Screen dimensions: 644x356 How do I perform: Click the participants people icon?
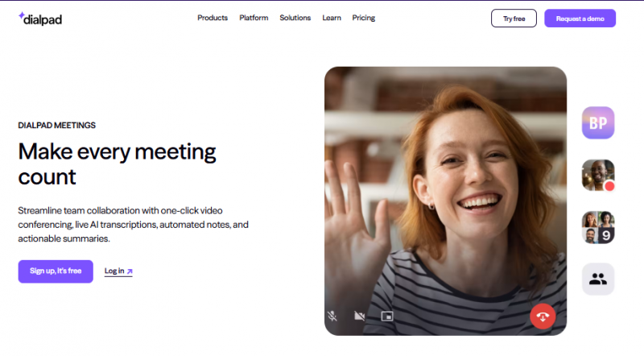point(597,279)
